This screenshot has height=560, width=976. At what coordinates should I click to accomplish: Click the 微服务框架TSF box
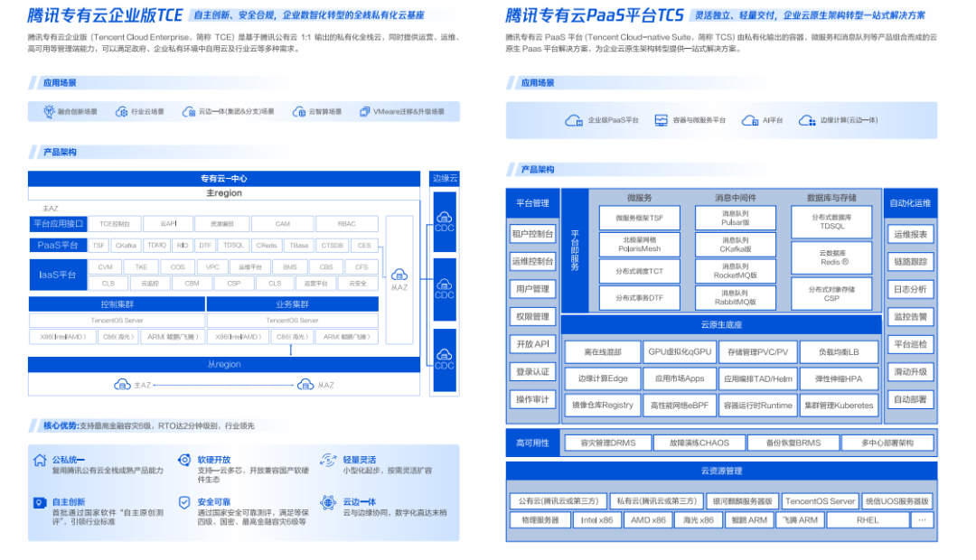pyautogui.click(x=639, y=219)
